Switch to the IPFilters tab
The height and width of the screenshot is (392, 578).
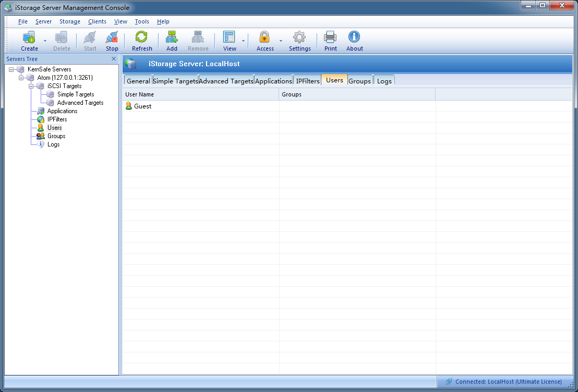[x=307, y=81]
